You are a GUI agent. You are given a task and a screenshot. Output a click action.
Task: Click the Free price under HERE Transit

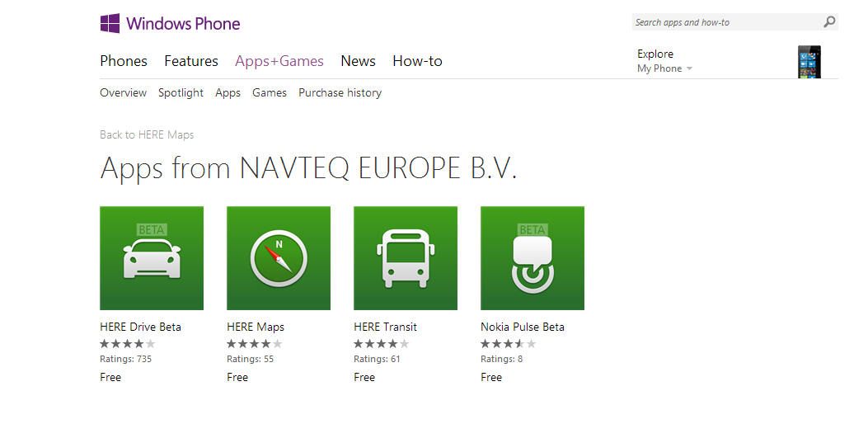(x=364, y=377)
